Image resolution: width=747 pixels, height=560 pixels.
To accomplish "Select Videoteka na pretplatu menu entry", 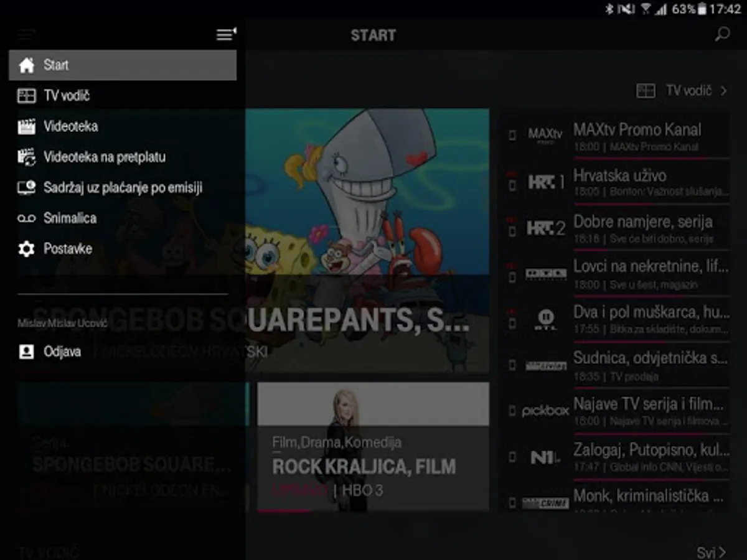I will (123, 157).
